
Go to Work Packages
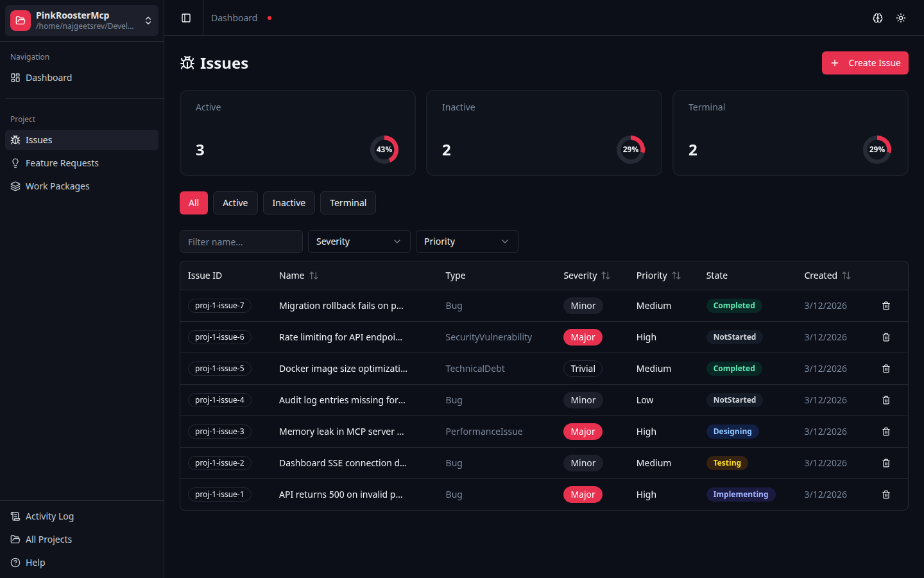pos(81,186)
